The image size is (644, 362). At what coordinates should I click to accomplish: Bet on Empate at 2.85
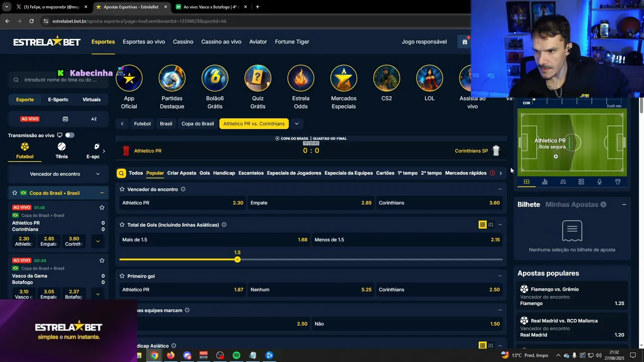click(x=311, y=203)
